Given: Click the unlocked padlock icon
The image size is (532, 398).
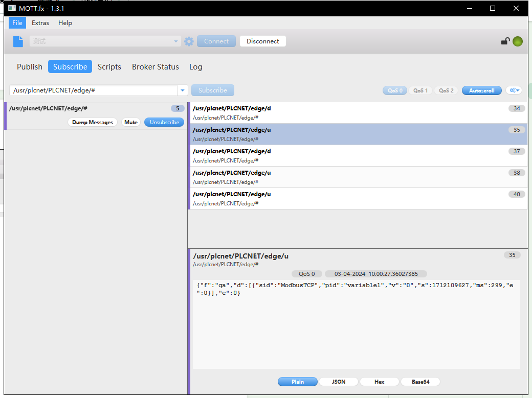Looking at the screenshot, I should (505, 41).
